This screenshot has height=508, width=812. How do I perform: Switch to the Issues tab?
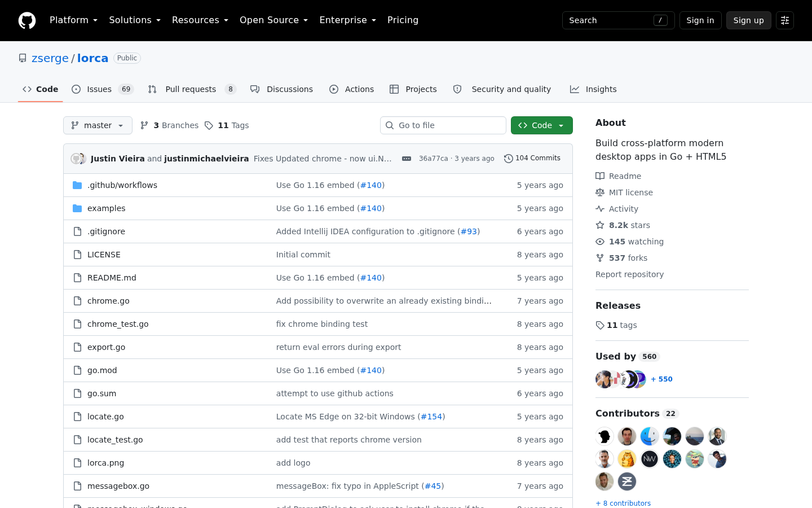click(103, 89)
